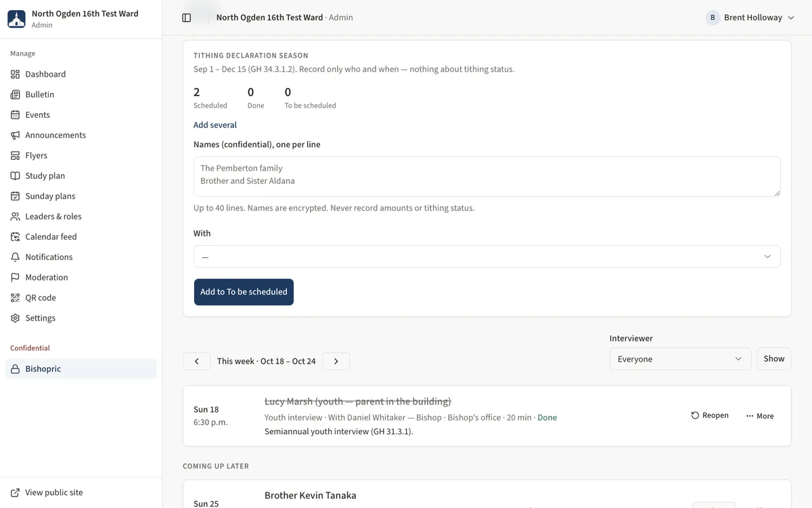Go to the next week
The width and height of the screenshot is (812, 508).
[336, 362]
